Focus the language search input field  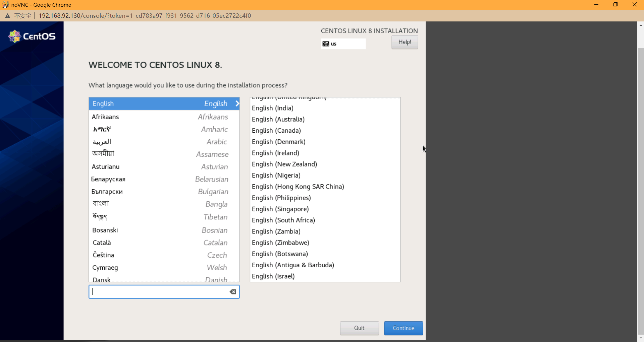[164, 292]
